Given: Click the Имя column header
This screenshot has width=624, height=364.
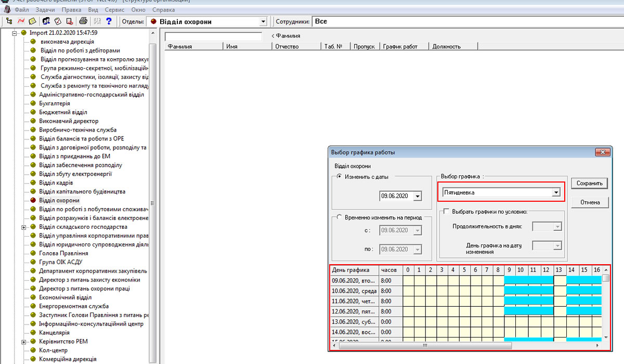Looking at the screenshot, I should click(x=248, y=46).
